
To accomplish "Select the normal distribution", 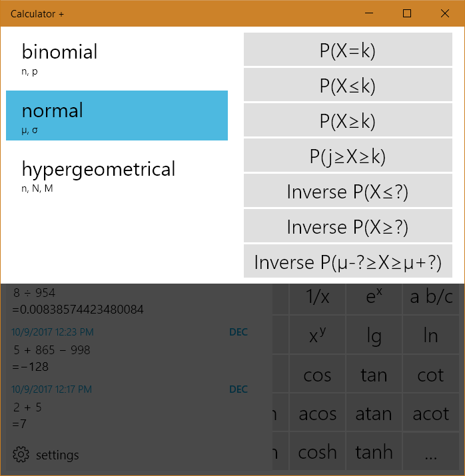I will pyautogui.click(x=117, y=116).
